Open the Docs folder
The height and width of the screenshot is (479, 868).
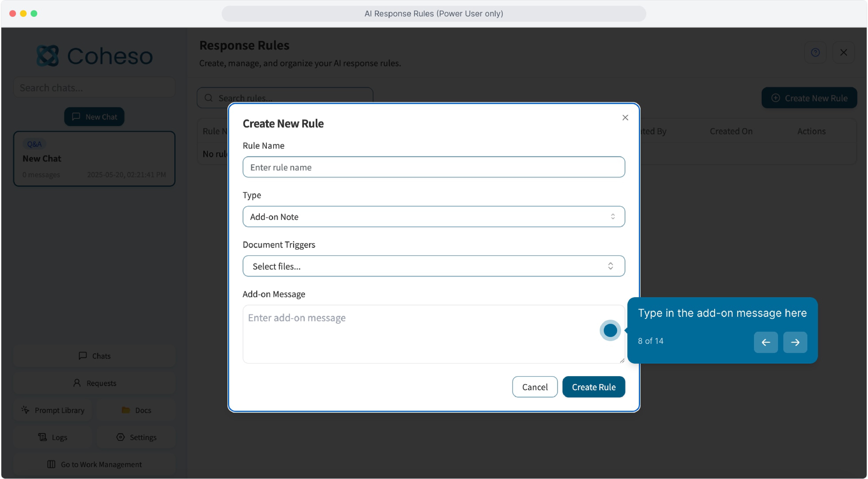click(x=136, y=410)
